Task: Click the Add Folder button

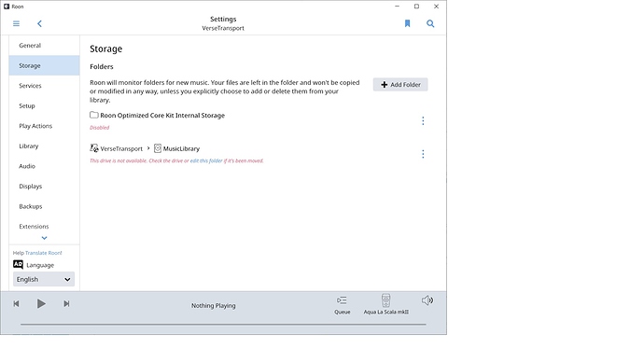Action: click(400, 85)
